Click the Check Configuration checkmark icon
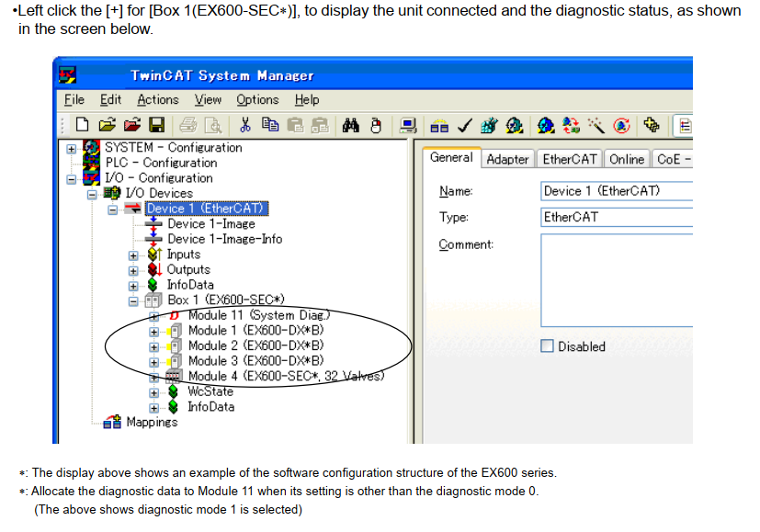Image resolution: width=760 pixels, height=532 pixels. pyautogui.click(x=464, y=126)
